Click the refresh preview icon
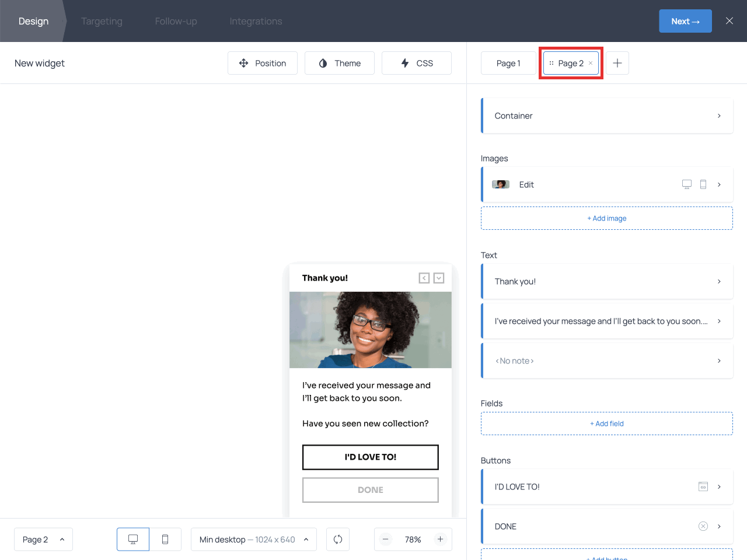Screen dimensions: 747x560 coord(338,539)
